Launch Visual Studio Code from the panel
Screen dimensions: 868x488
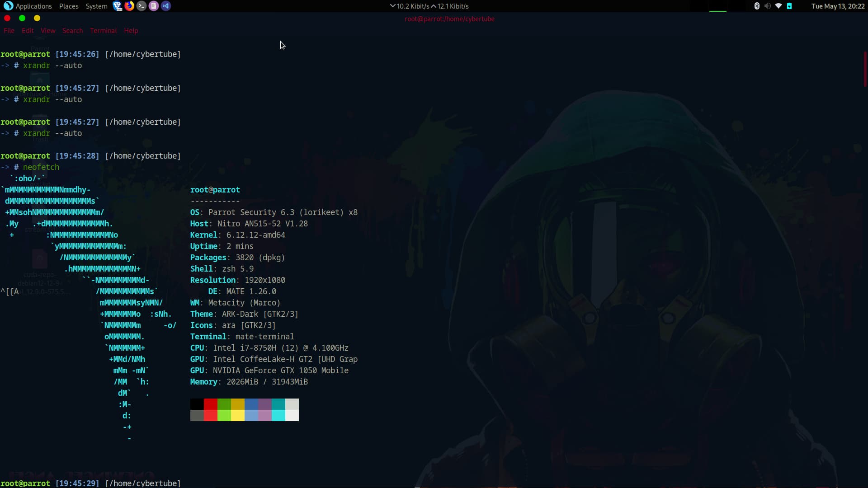[x=166, y=6]
